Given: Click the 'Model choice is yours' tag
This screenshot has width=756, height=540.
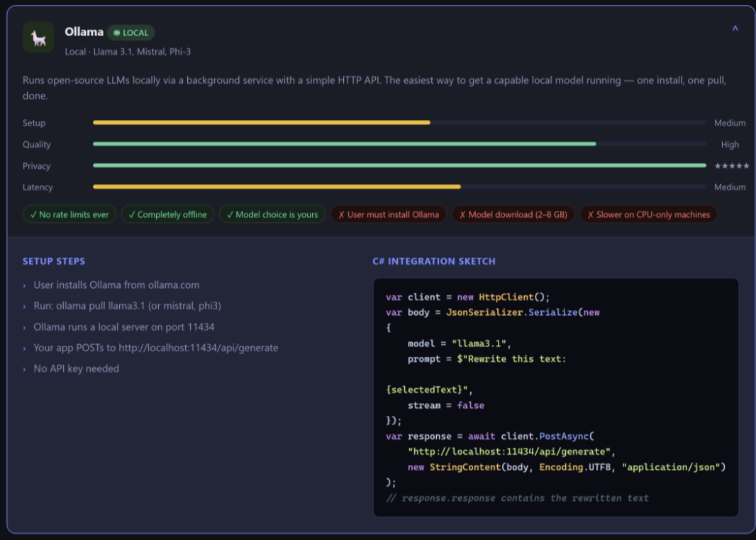Looking at the screenshot, I should [272, 214].
